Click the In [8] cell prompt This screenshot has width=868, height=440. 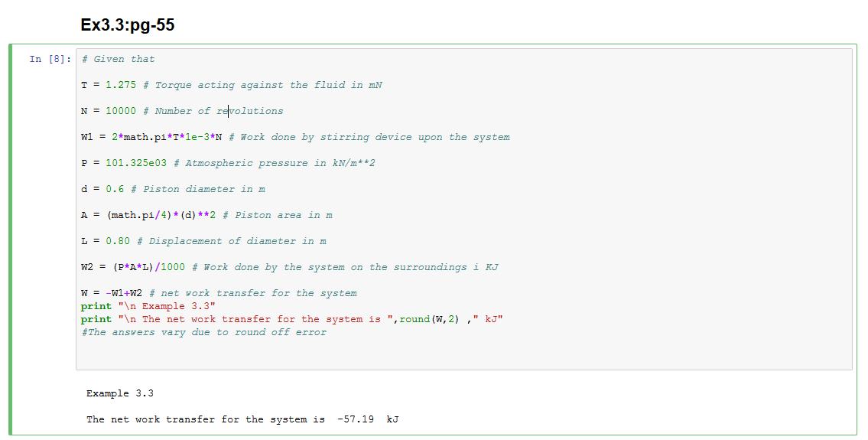click(x=50, y=59)
